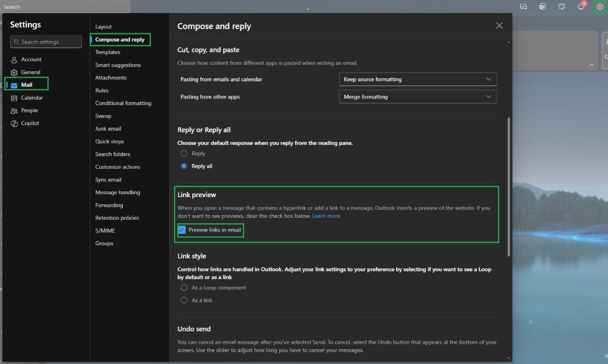Open Pasting from emails and calendar dropdown
The image size is (608, 364).
click(417, 80)
